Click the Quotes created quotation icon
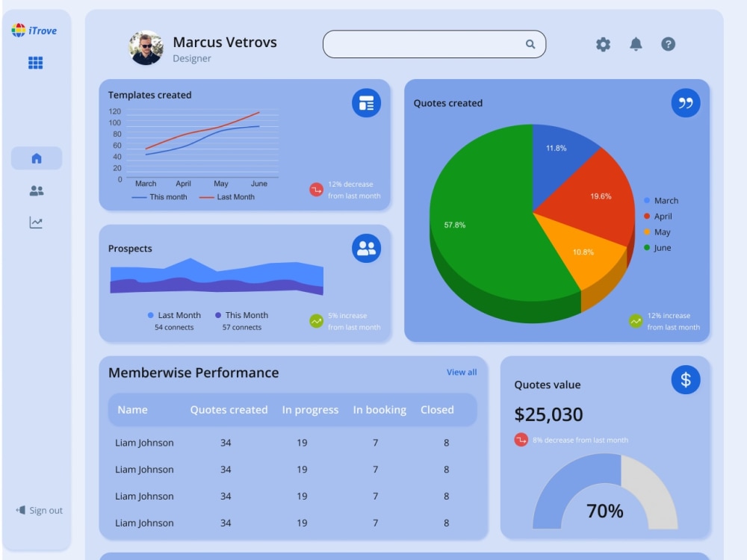747x560 pixels. (686, 103)
